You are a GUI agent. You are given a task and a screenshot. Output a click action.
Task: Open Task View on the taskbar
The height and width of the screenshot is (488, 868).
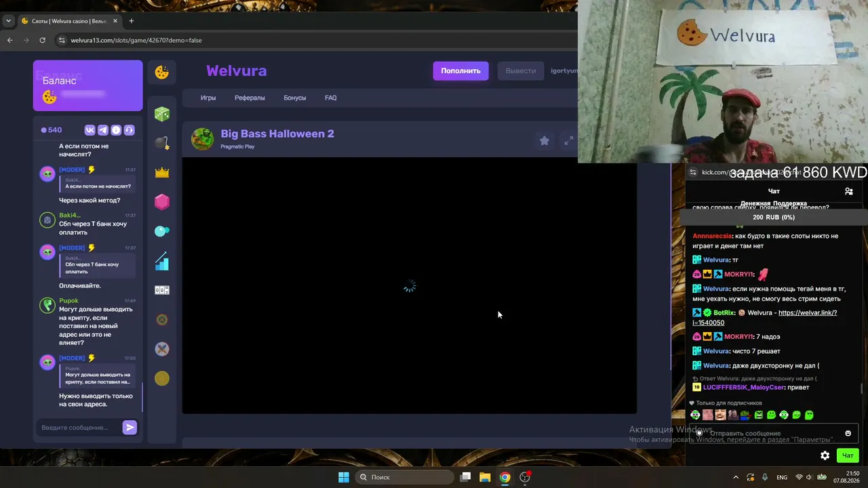[x=465, y=477]
